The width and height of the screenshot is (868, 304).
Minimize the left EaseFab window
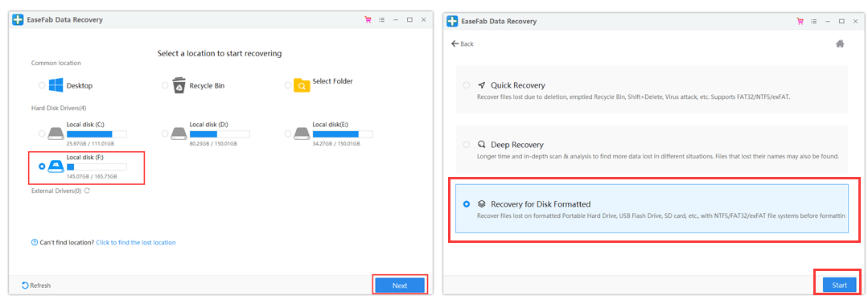(396, 20)
